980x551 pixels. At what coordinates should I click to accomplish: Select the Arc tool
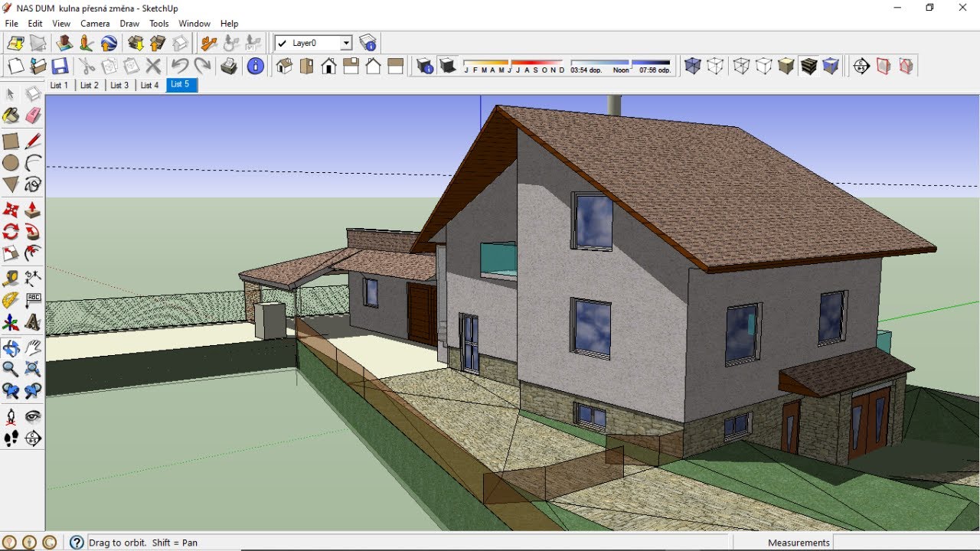tap(33, 163)
